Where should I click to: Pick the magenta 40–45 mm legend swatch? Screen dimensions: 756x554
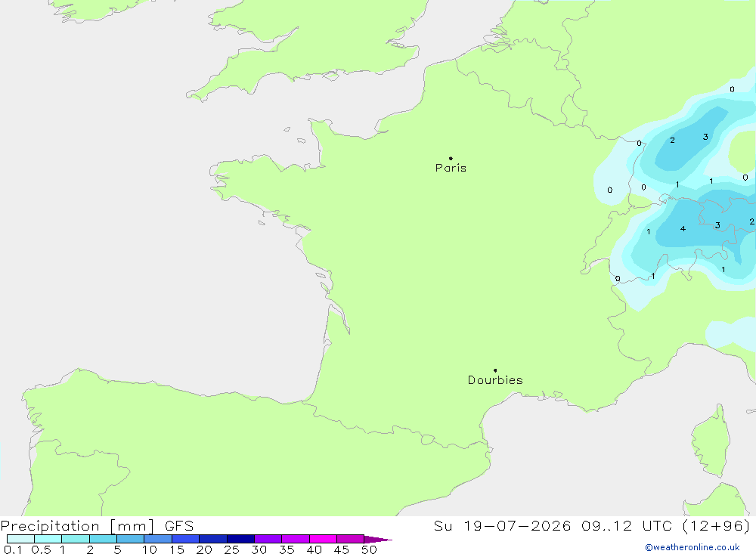[323, 539]
